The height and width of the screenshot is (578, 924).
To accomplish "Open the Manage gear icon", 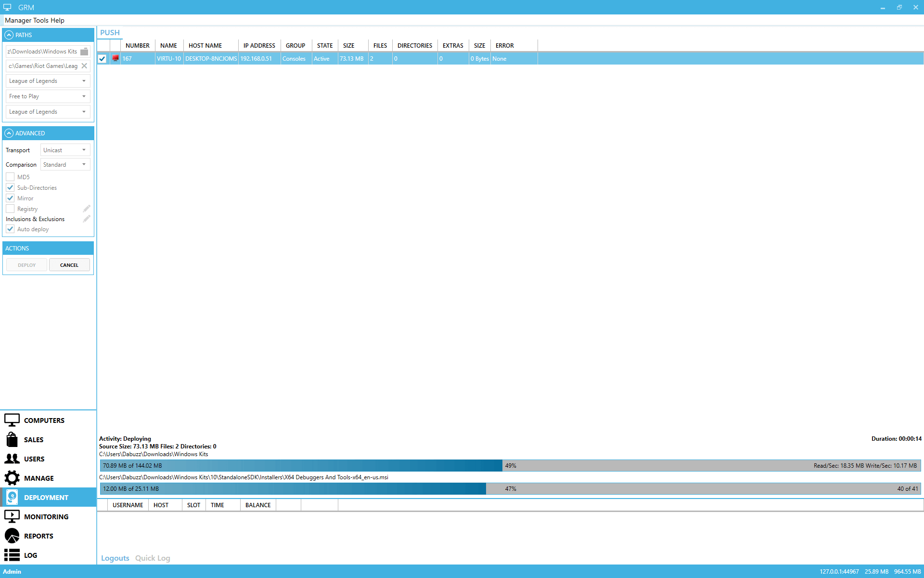I will (x=12, y=478).
